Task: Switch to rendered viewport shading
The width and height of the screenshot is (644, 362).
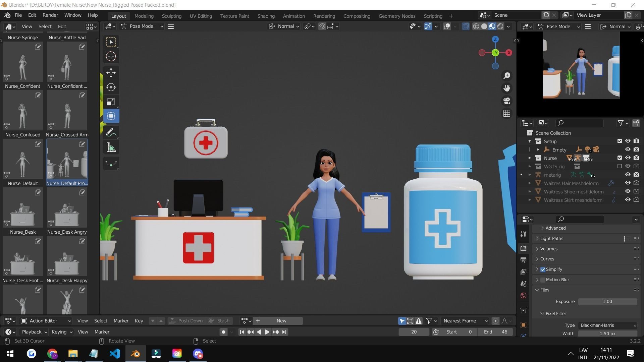Action: pos(500,26)
